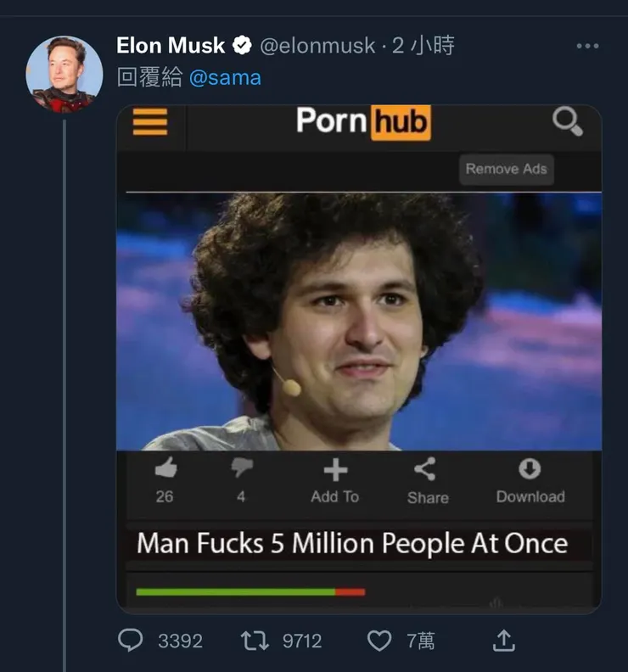
Task: Click the thumbs down icon
Action: tap(242, 468)
